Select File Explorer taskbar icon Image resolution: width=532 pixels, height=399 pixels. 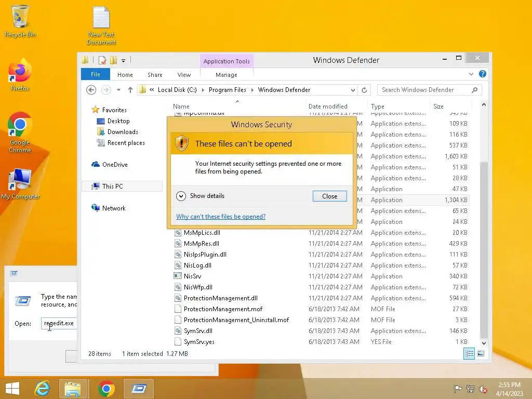[73, 389]
